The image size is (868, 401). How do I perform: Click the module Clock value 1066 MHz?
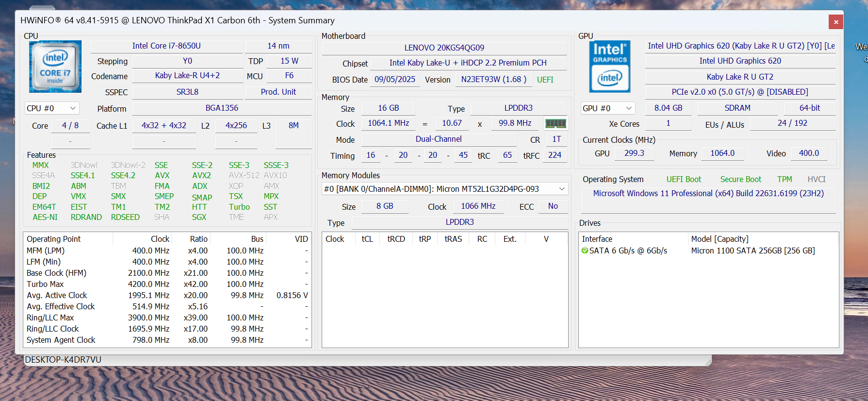[478, 206]
